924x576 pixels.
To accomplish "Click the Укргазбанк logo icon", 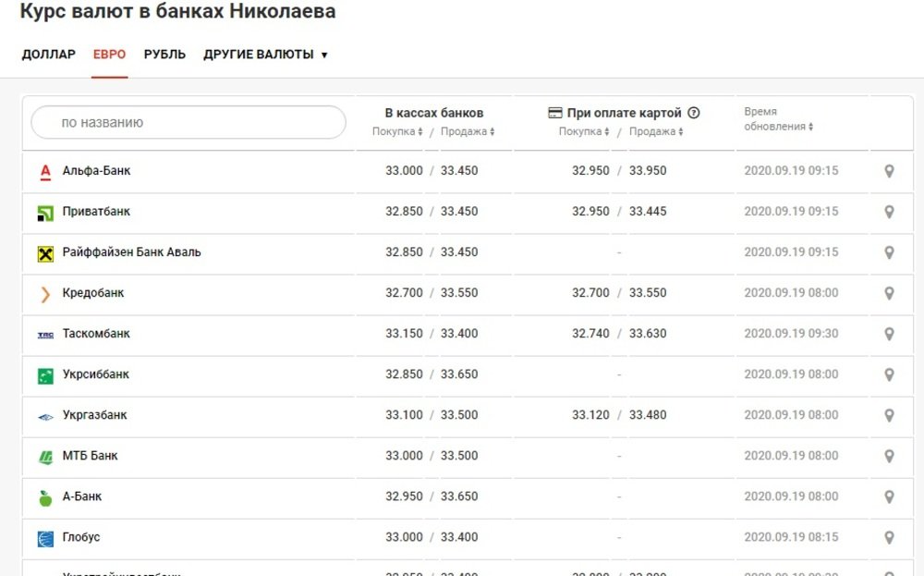I will pyautogui.click(x=45, y=417).
